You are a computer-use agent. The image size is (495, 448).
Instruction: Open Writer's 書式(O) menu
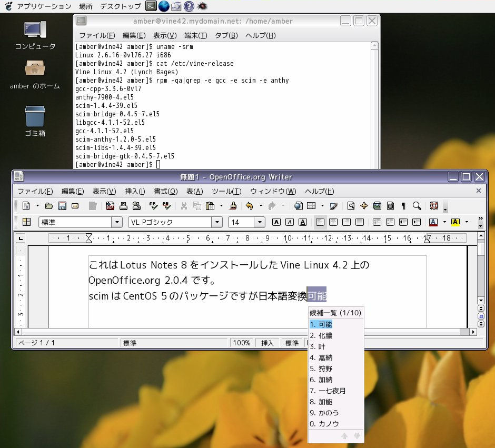166,191
